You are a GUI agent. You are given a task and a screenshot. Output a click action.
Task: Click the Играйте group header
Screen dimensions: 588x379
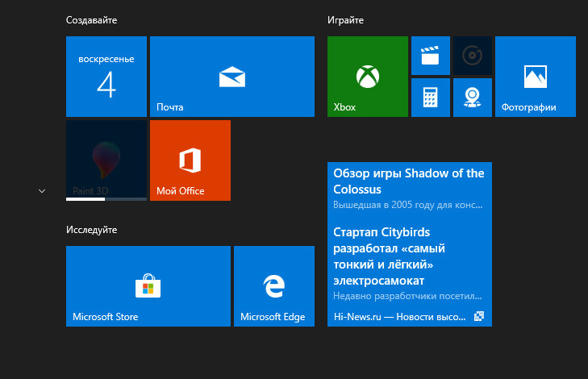pos(345,20)
